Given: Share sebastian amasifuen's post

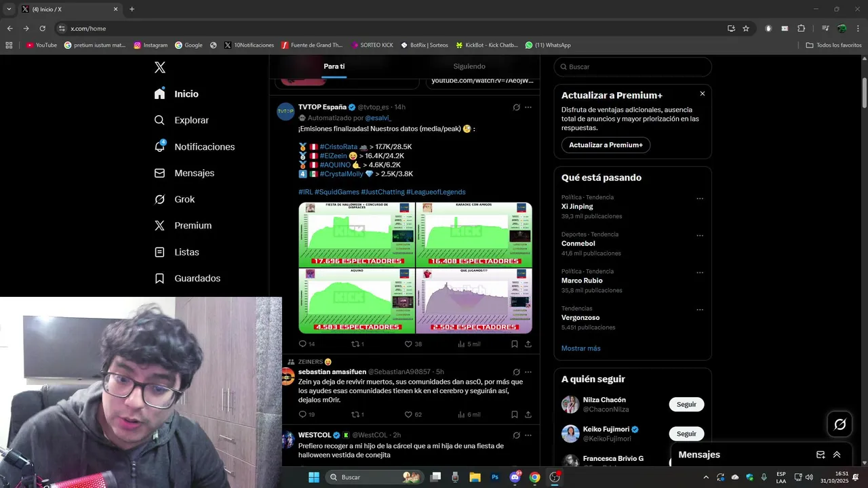Looking at the screenshot, I should pyautogui.click(x=528, y=415).
